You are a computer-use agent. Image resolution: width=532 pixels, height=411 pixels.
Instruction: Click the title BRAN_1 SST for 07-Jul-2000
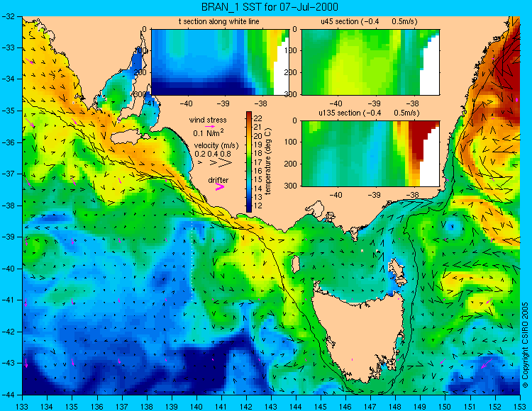(270, 7)
